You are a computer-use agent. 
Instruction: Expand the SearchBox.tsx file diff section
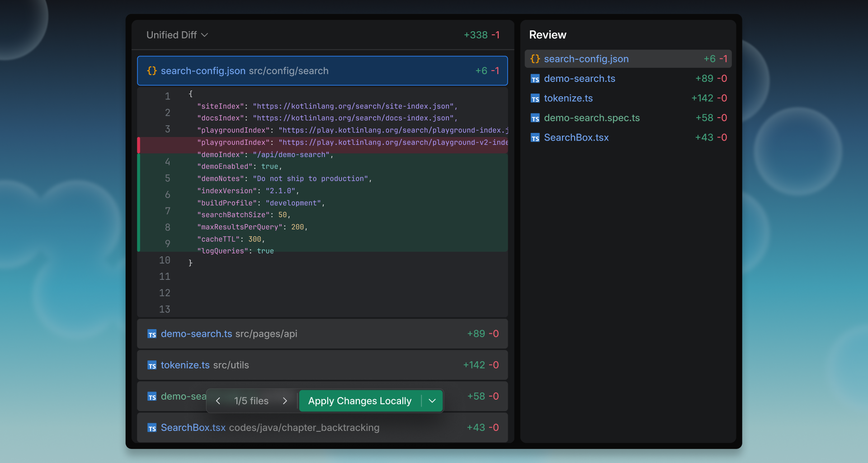[x=322, y=428]
